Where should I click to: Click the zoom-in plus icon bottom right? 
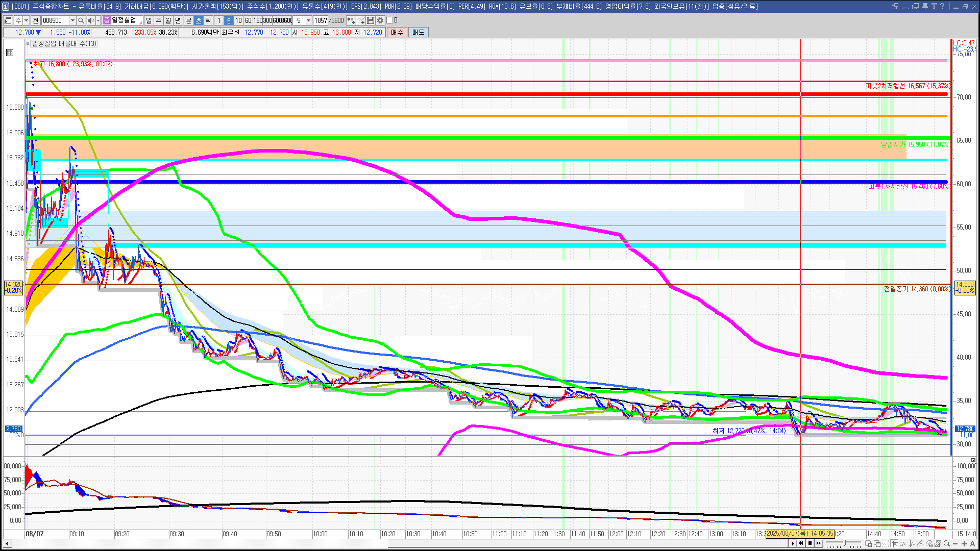(964, 544)
